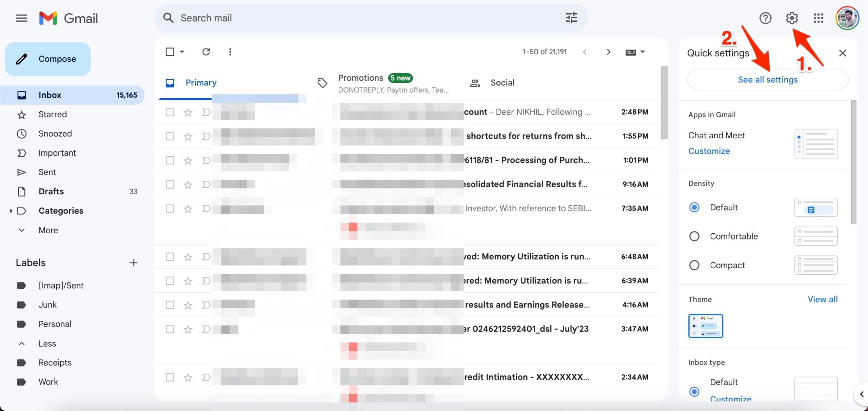Click View all themes link
This screenshot has height=411, width=868.
[823, 299]
